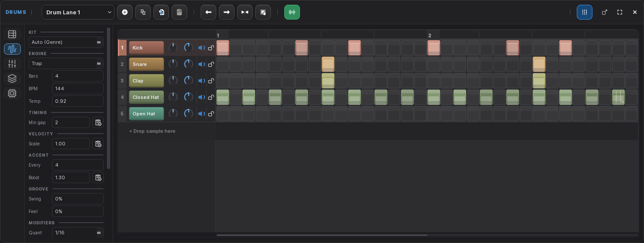Mute the Open Hat row speaker

coord(202,114)
